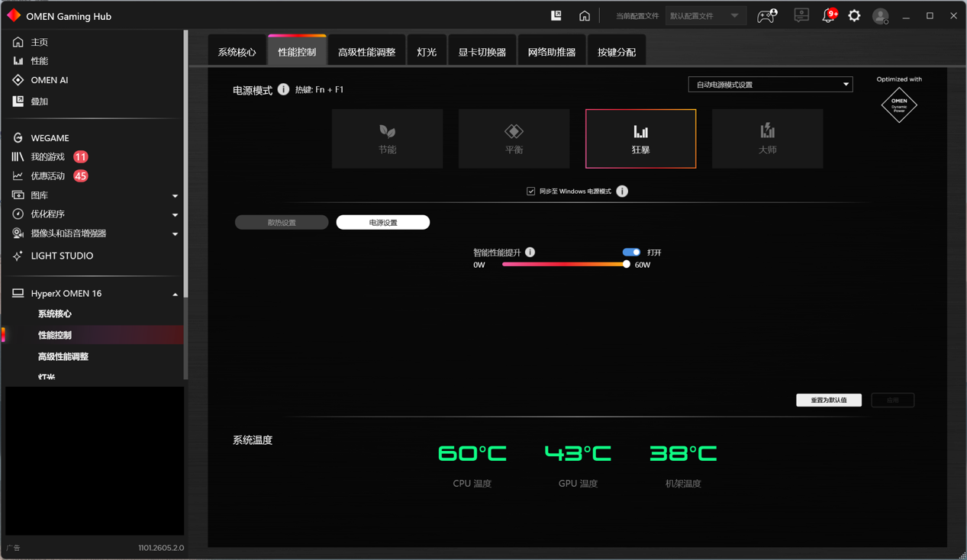Turn off 智能性能提升 toggle
The image size is (967, 560).
coord(631,252)
